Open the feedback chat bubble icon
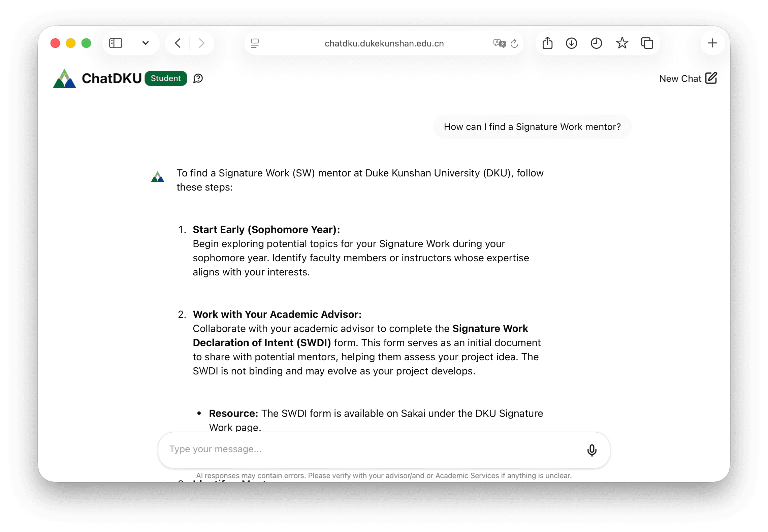This screenshot has width=768, height=532. point(198,78)
